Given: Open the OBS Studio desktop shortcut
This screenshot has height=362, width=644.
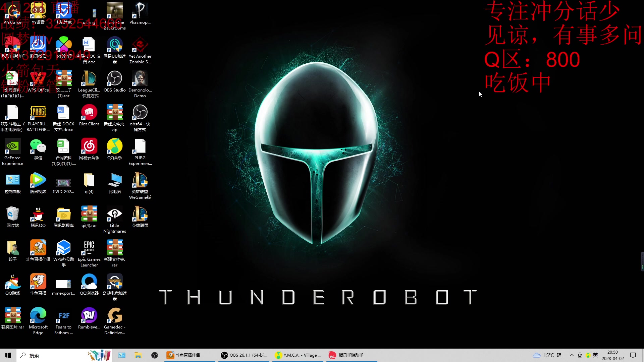Looking at the screenshot, I should 114,79.
